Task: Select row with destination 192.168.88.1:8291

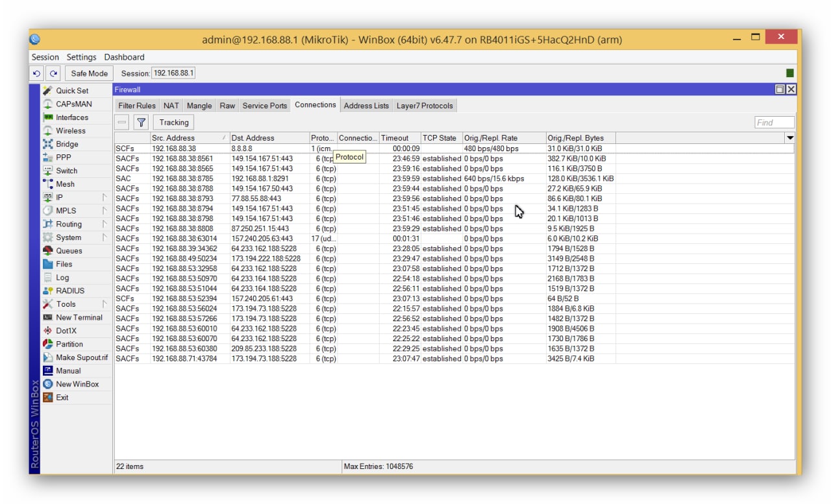Action: point(454,178)
